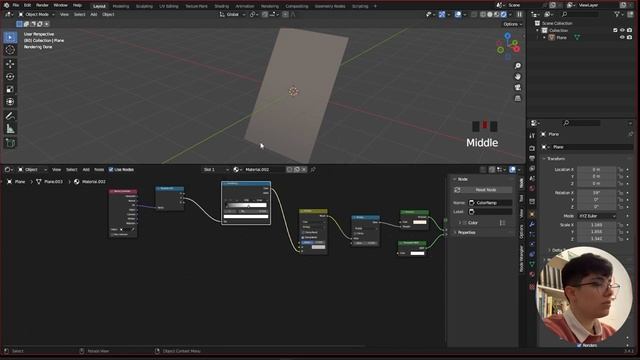Open the 3D viewport Select menu

[x=79, y=14]
